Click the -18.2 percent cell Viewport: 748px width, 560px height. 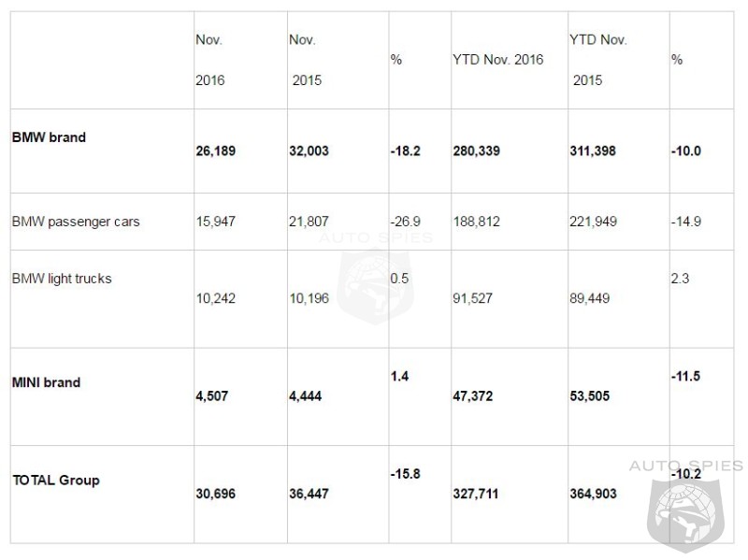(406, 151)
